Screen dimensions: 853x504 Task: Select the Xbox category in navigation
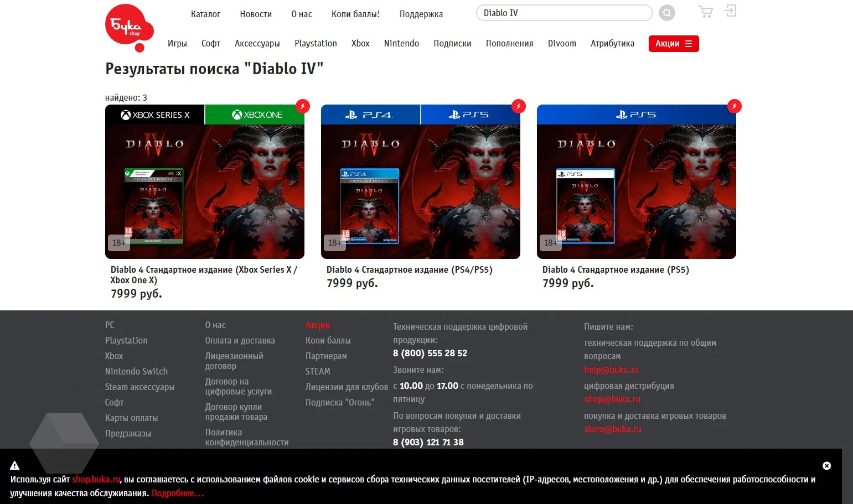pos(360,44)
